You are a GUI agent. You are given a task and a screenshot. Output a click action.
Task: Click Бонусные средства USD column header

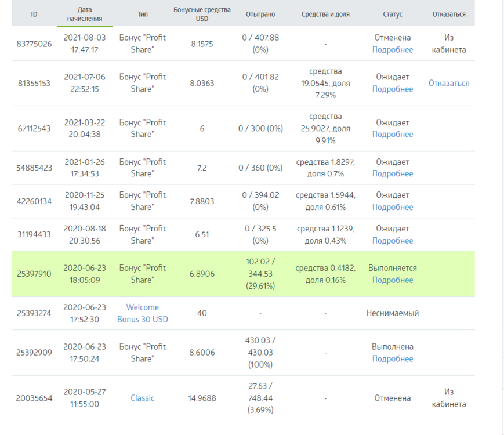point(202,14)
